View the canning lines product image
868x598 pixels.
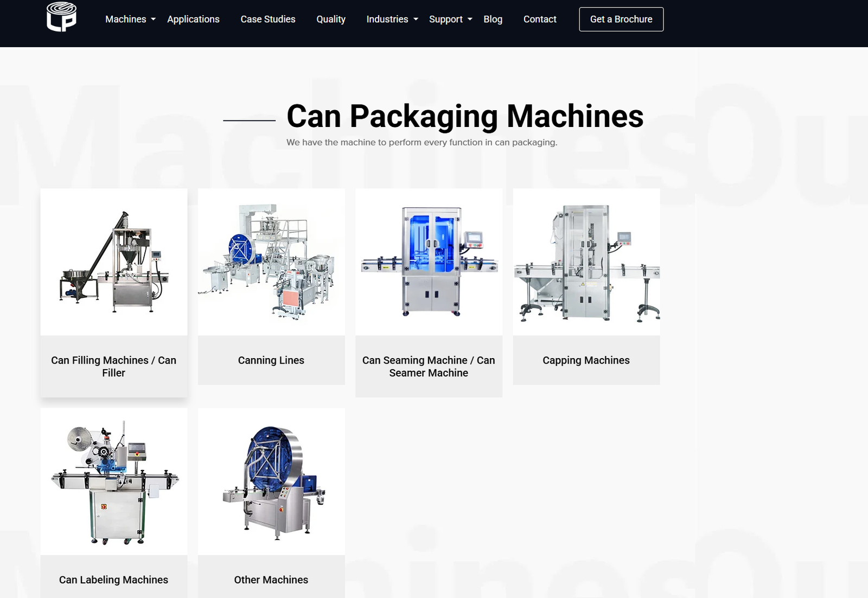point(271,262)
